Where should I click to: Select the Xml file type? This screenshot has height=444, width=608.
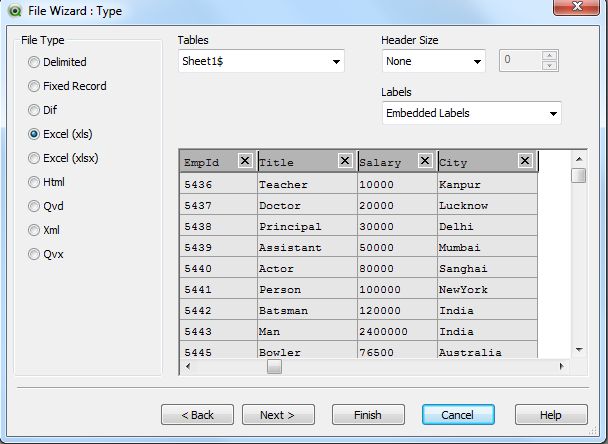(44, 230)
